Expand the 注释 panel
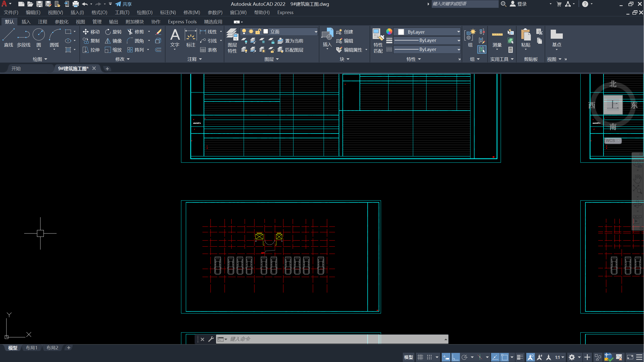This screenshot has height=362, width=644. click(x=194, y=59)
